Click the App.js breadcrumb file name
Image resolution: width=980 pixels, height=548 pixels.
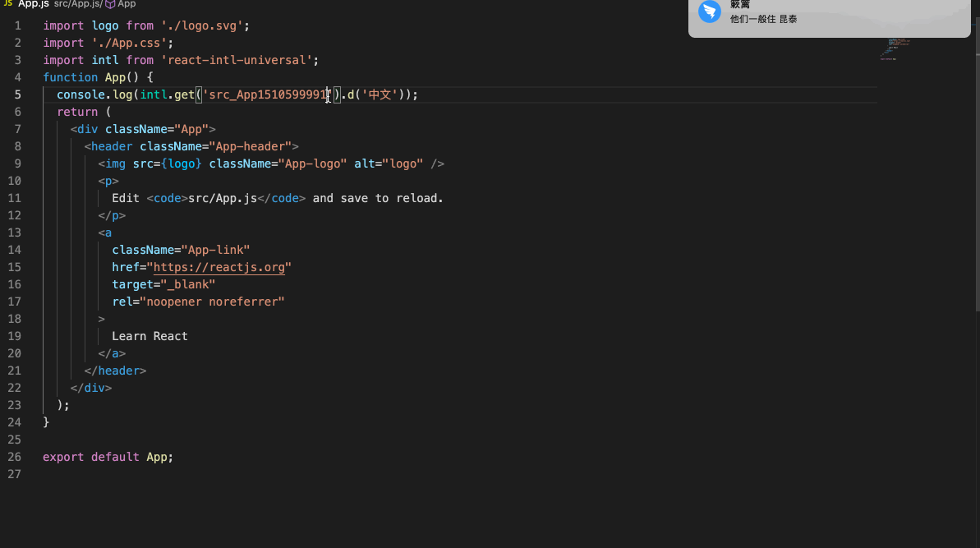click(33, 4)
